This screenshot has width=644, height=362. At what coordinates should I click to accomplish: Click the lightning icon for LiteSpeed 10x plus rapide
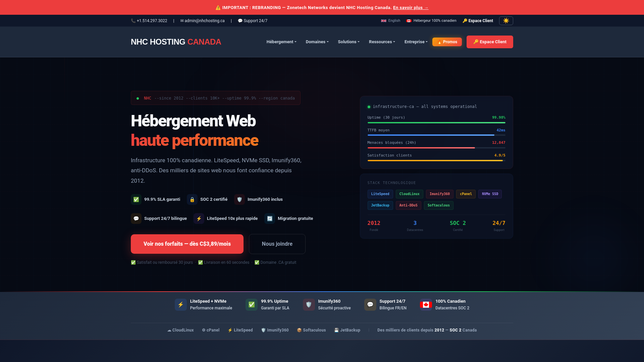199,219
